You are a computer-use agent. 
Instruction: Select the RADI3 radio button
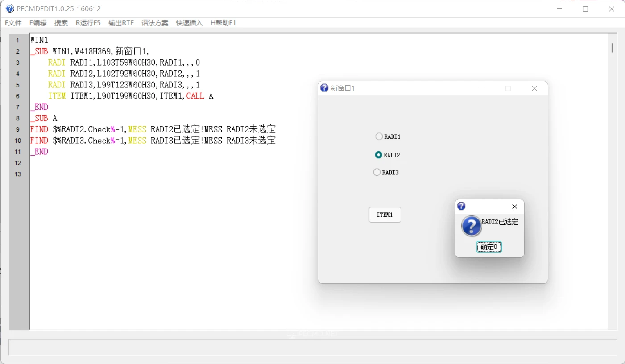[x=386, y=172]
